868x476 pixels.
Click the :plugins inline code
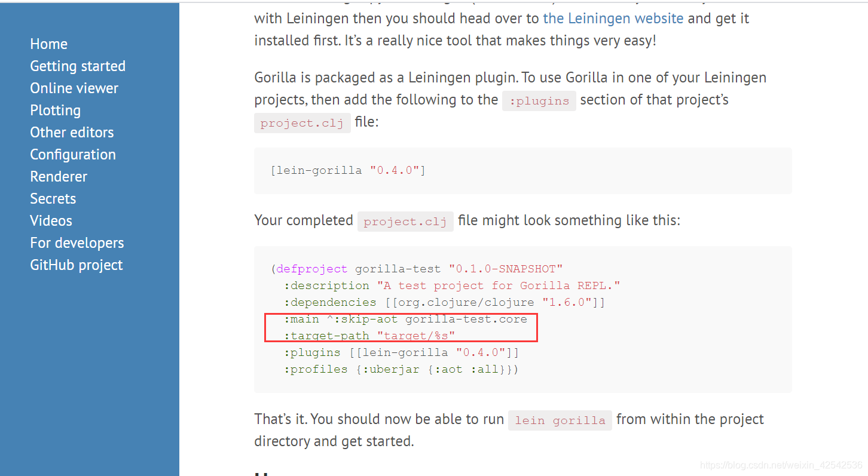(x=539, y=101)
